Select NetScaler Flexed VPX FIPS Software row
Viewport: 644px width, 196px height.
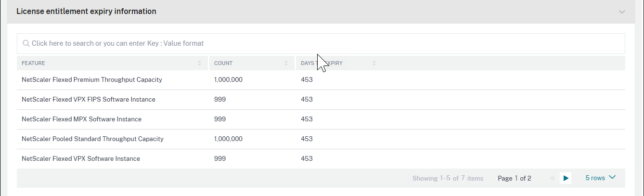89,99
